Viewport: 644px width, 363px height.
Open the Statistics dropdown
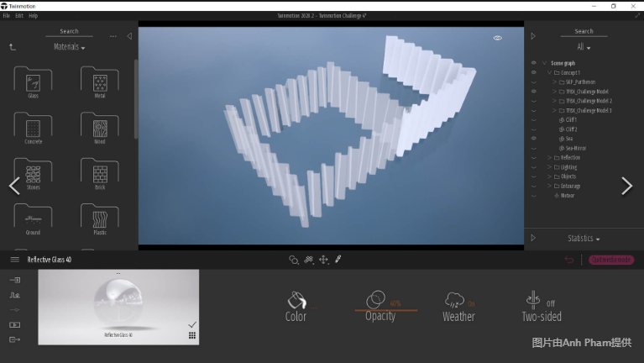(x=584, y=239)
